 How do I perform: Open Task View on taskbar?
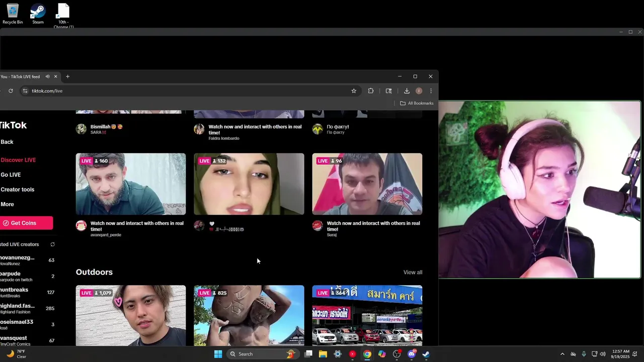pos(308,354)
